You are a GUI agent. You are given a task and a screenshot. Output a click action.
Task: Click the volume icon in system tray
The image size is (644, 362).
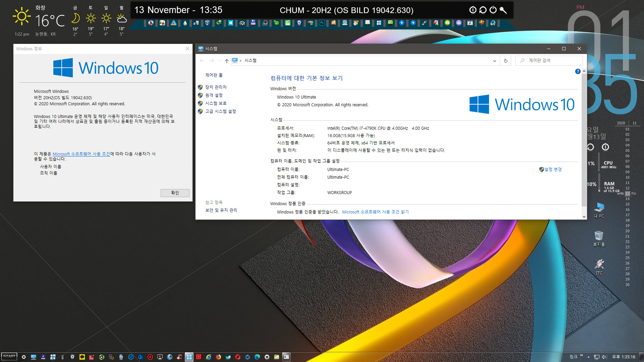604,357
